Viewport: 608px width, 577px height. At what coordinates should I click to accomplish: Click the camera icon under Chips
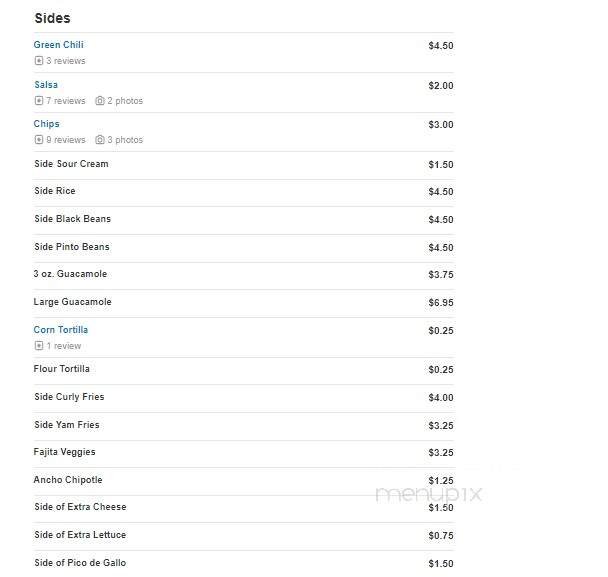click(x=100, y=140)
